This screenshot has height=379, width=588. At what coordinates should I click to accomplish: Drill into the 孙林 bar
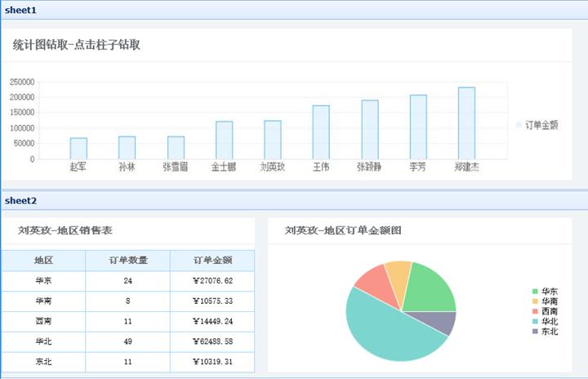[127, 148]
